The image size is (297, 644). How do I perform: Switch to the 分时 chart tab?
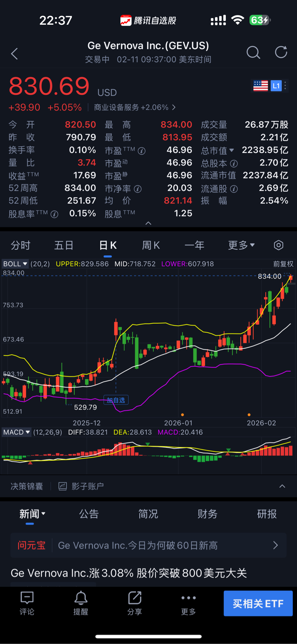(x=20, y=245)
